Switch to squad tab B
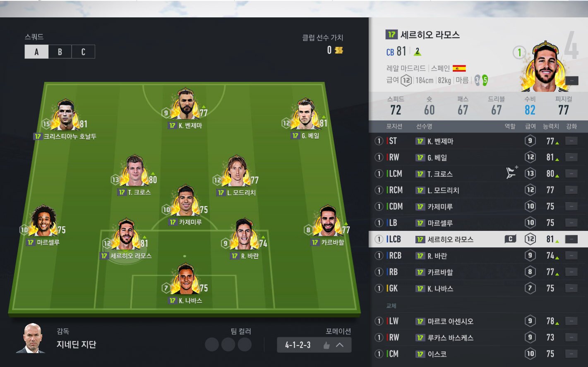Screen dimensions: 588x367 pyautogui.click(x=60, y=52)
